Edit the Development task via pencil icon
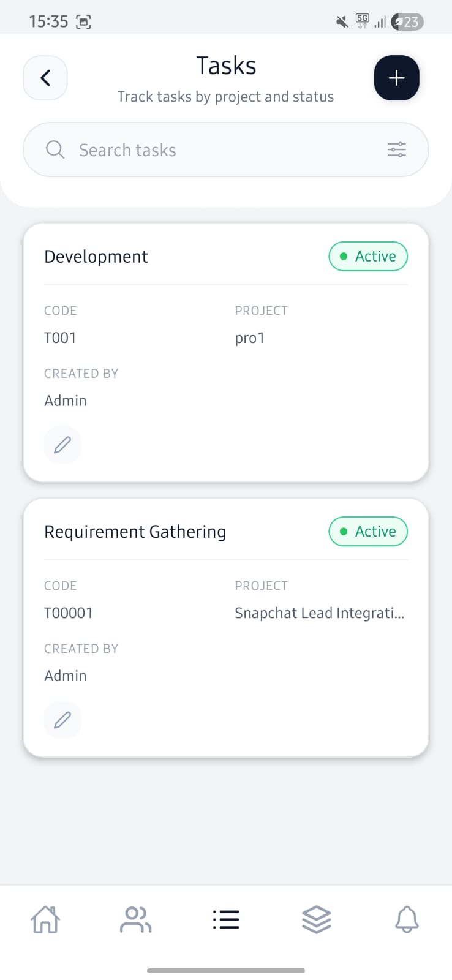 pos(62,445)
